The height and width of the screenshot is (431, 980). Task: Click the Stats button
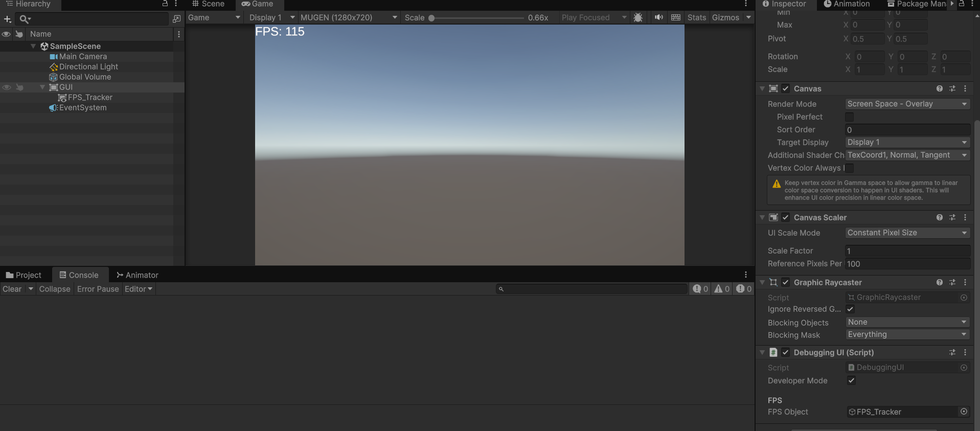coord(697,17)
